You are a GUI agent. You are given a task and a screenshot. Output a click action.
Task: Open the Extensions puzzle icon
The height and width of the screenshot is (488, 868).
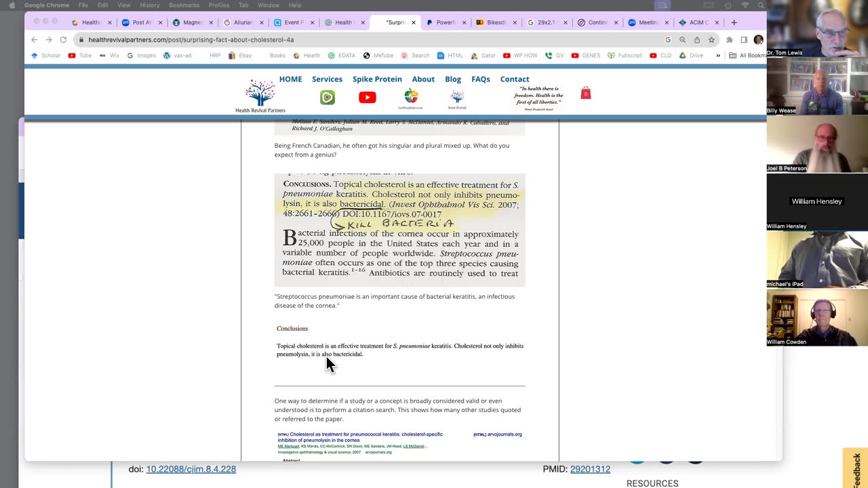(x=730, y=40)
